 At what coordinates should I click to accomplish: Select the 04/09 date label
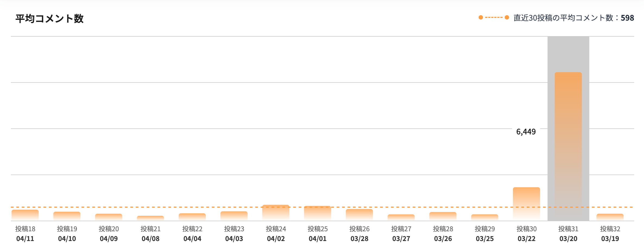click(x=109, y=239)
